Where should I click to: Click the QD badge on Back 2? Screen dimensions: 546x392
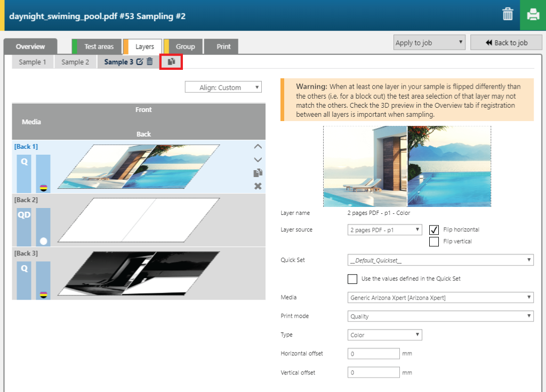(24, 227)
